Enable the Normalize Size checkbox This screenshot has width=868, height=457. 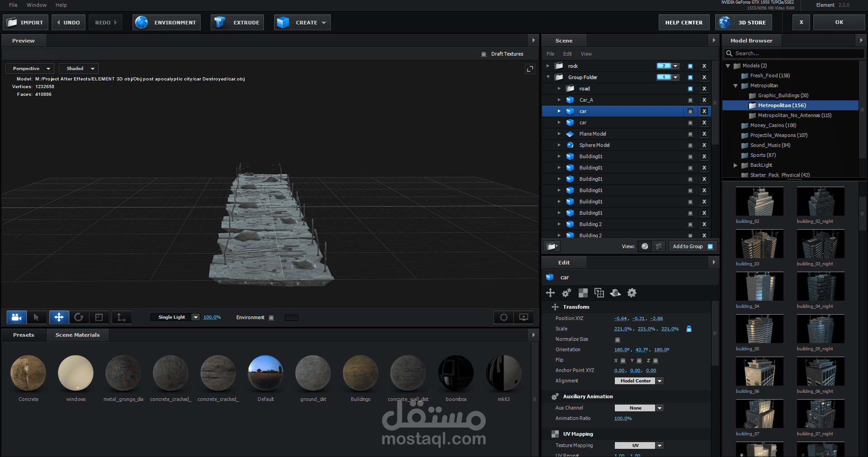618,339
